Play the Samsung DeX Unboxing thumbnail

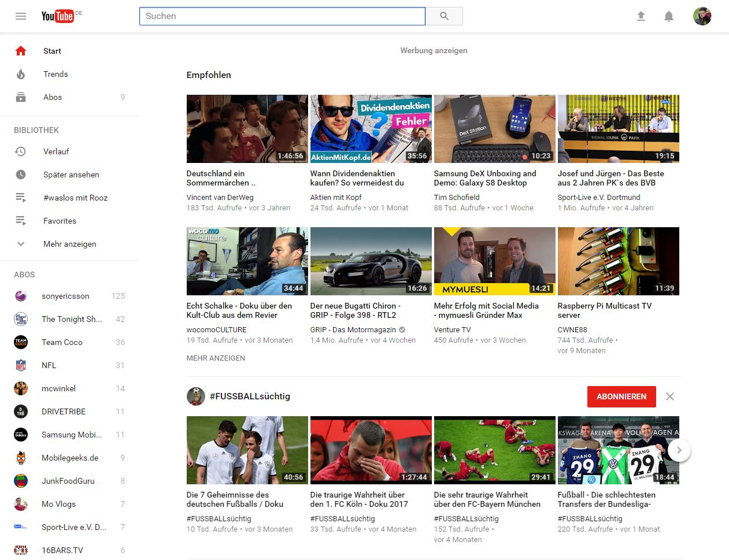pyautogui.click(x=495, y=129)
